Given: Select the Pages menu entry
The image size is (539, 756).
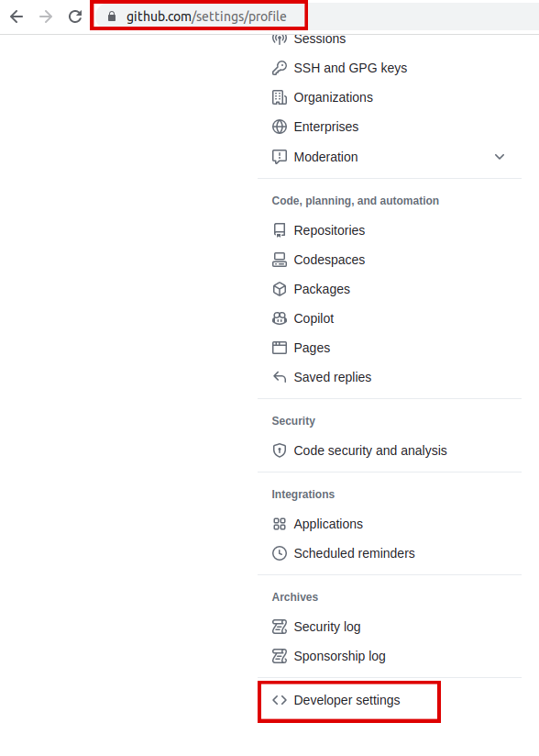Looking at the screenshot, I should point(313,348).
